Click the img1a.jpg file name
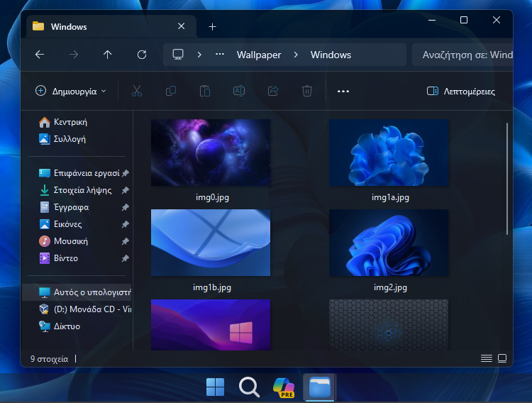 coord(391,197)
